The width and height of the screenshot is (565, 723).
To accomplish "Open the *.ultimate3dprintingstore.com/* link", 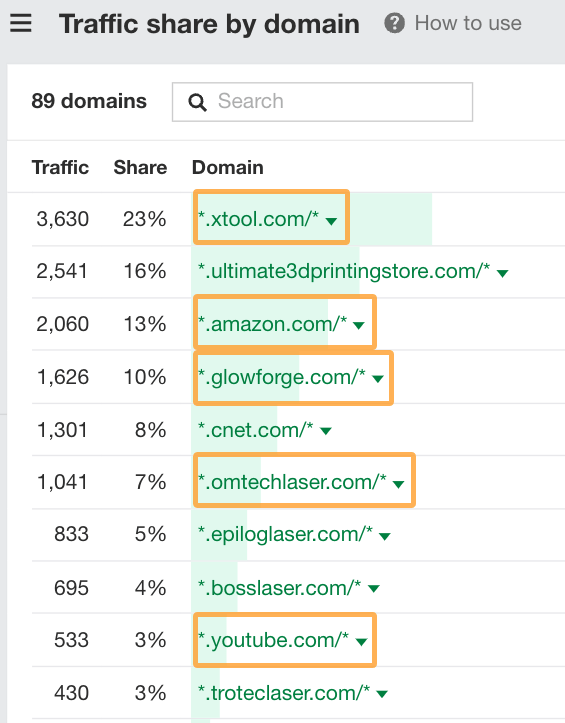I will tap(344, 271).
